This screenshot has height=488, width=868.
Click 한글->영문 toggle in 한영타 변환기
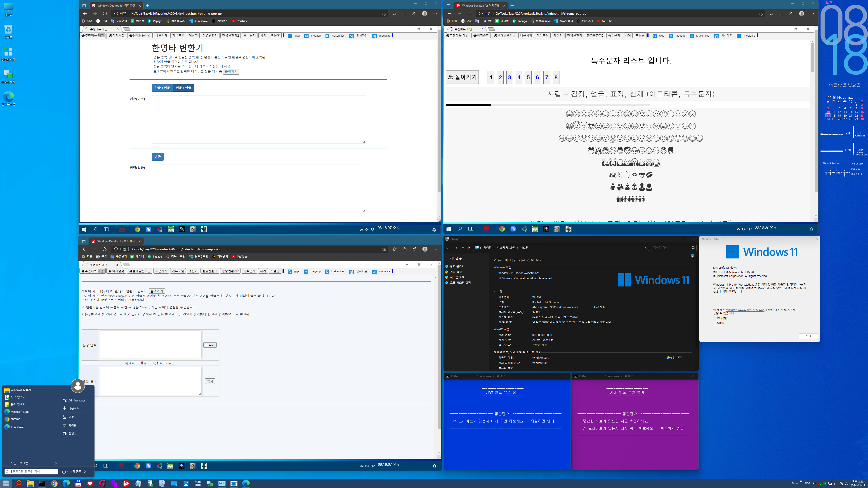162,88
